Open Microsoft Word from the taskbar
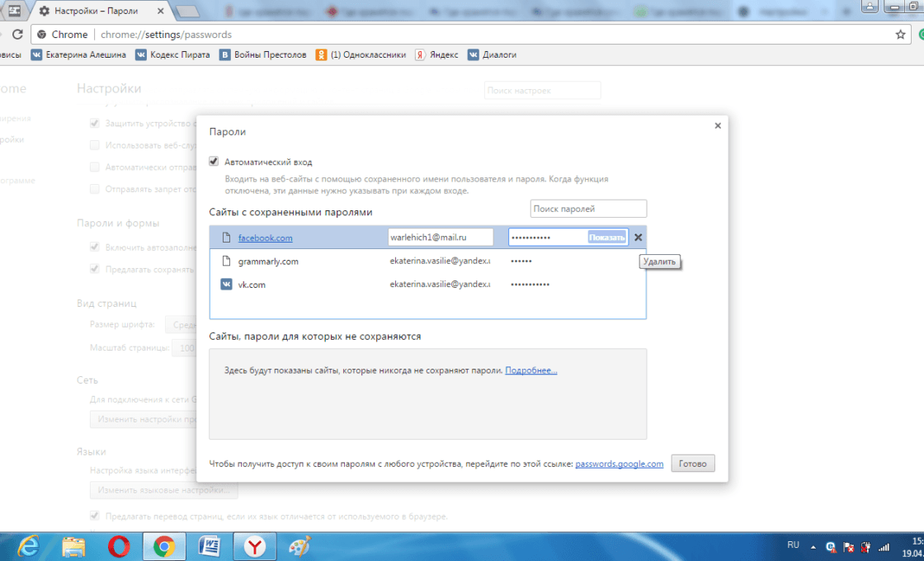 point(210,546)
